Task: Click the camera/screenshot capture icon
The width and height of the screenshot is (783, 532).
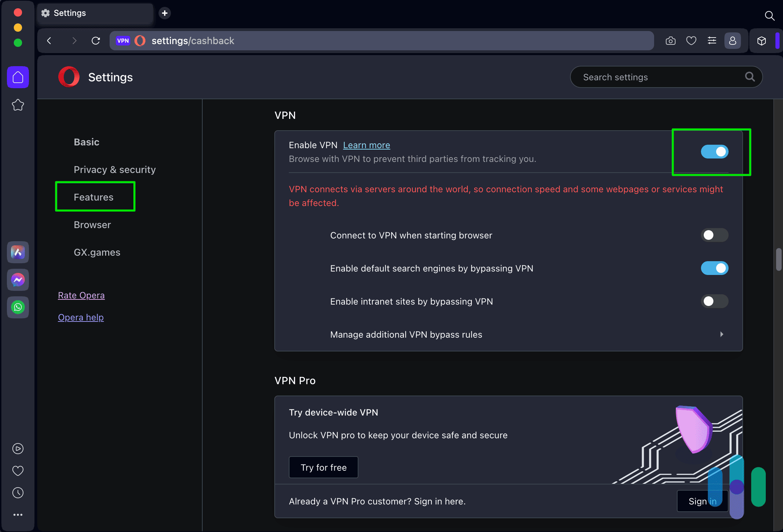Action: pyautogui.click(x=671, y=40)
